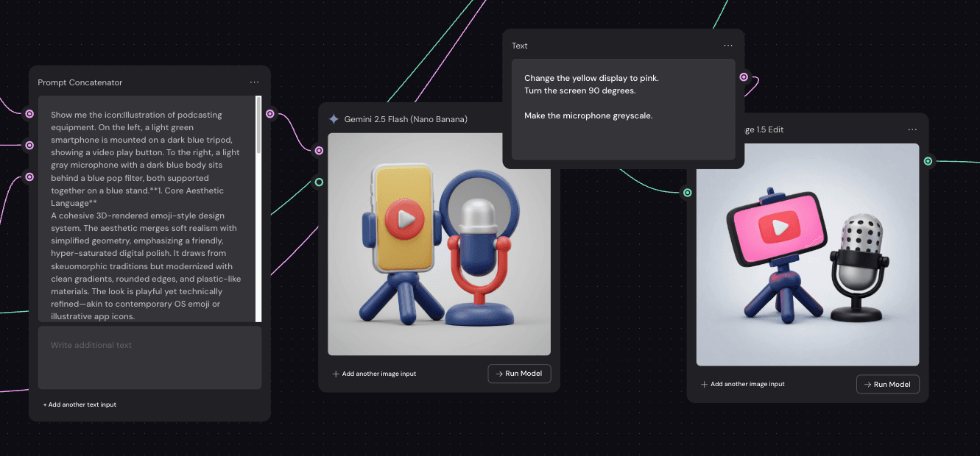
Task: Select the edited pink screen image output
Action: 808,254
